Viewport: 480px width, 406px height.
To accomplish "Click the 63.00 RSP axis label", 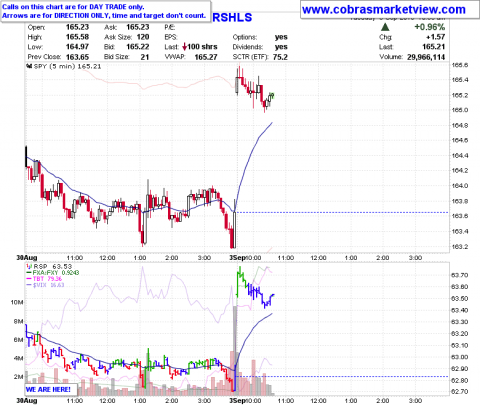I will point(459,357).
